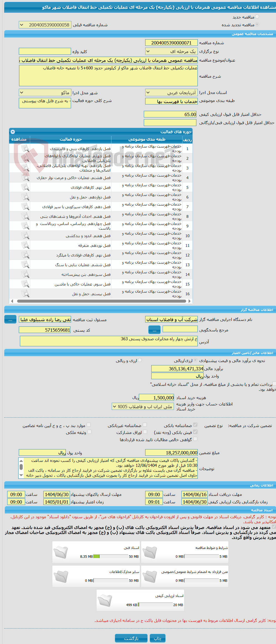Select the مناقصه جدید radio button
Screen dimensions: 276x644
click(257, 17)
